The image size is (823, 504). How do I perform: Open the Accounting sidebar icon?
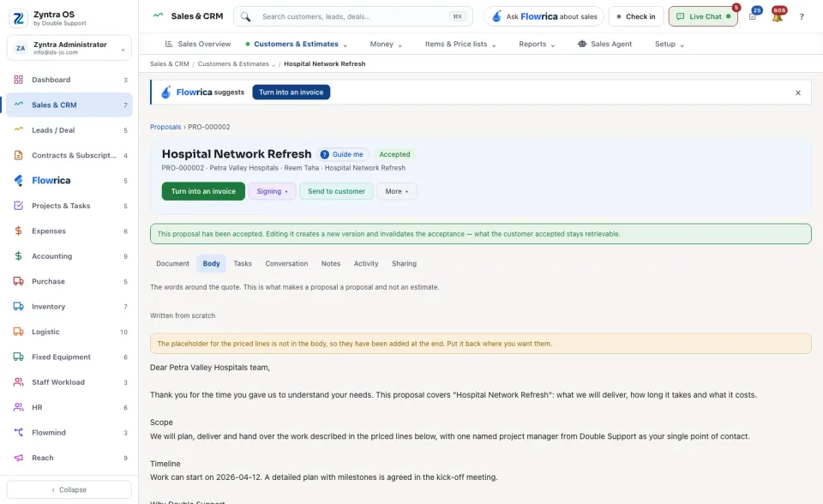coord(18,256)
